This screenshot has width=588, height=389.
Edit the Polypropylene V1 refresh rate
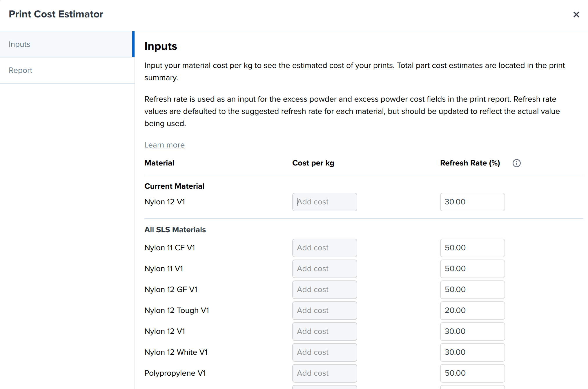[x=472, y=373]
